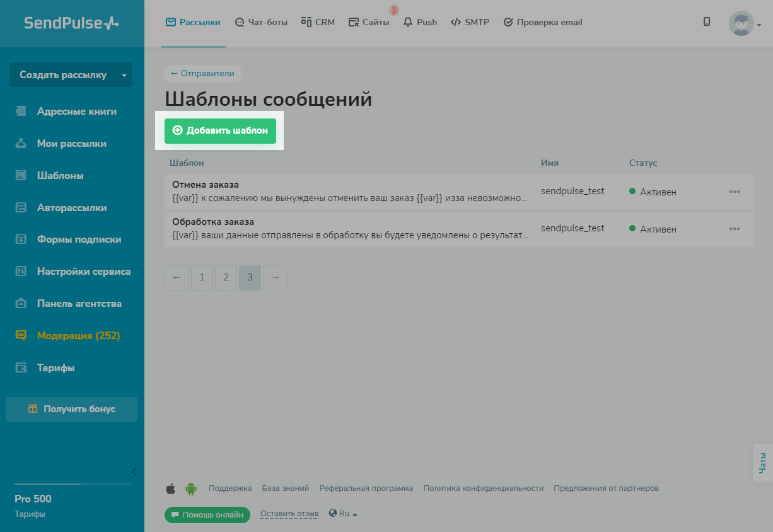Image resolution: width=773 pixels, height=532 pixels.
Task: Go to pagination page 1
Action: [202, 277]
